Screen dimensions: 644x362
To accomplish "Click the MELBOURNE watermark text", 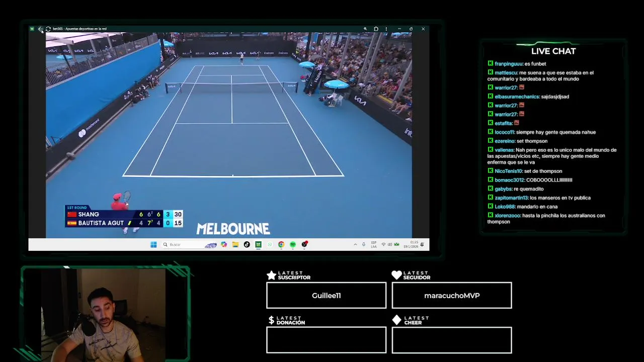I will (233, 229).
